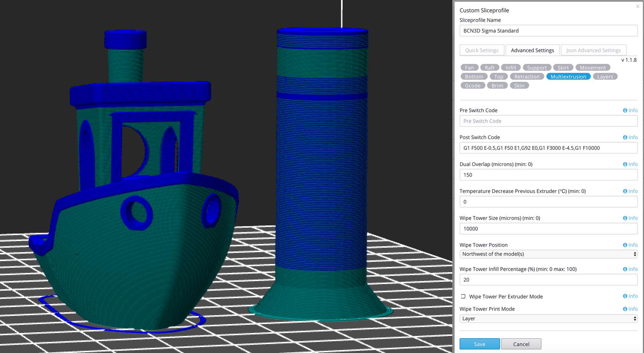
Task: Open Info for Temperature Decrease Previous Extruder
Action: click(x=630, y=191)
